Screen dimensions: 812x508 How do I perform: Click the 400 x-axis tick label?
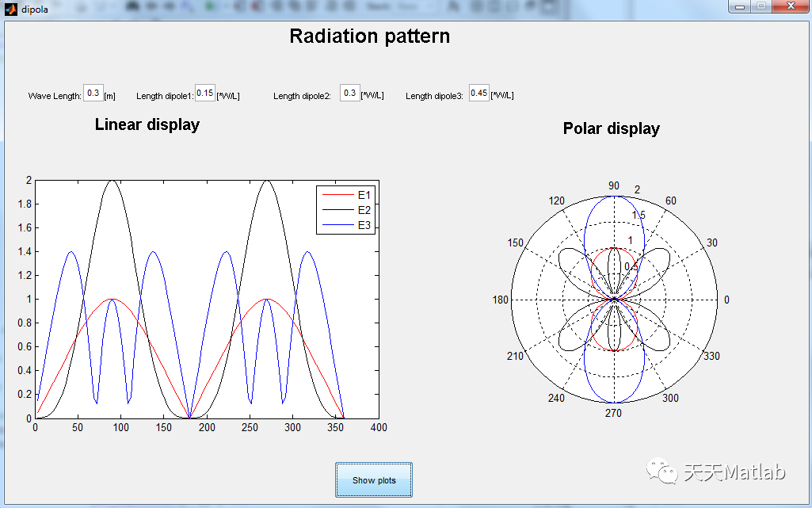pos(379,427)
